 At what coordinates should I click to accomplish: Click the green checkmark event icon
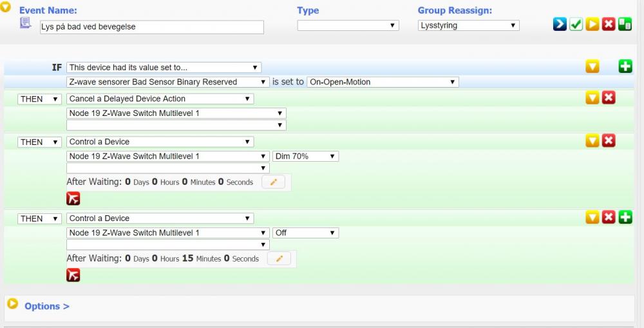(x=576, y=24)
